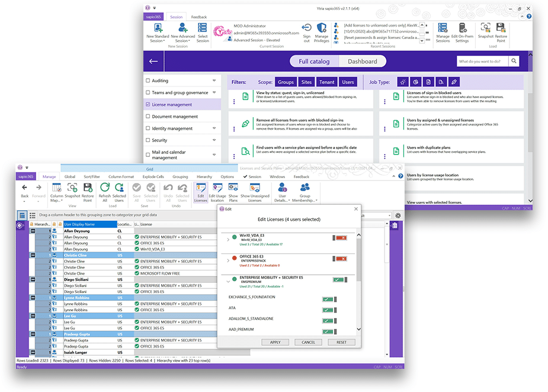
Task: Click Show Unassigned Licenses icon
Action: (x=255, y=188)
